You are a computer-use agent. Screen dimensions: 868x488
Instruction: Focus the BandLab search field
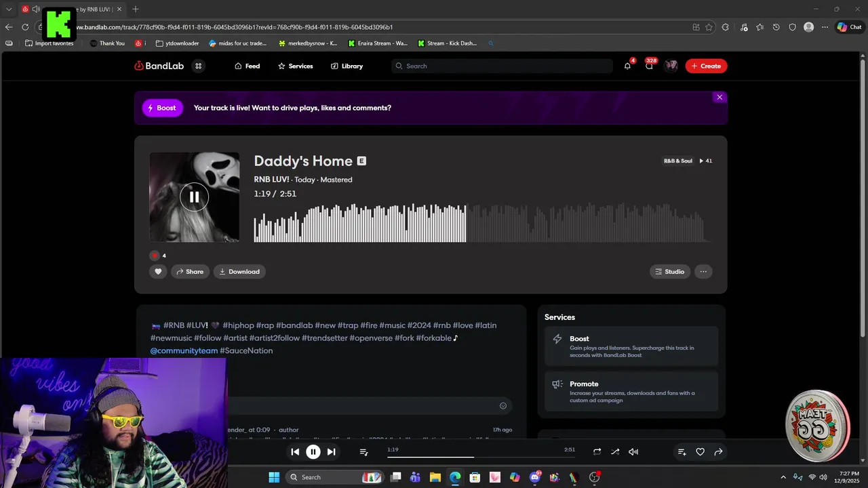502,66
